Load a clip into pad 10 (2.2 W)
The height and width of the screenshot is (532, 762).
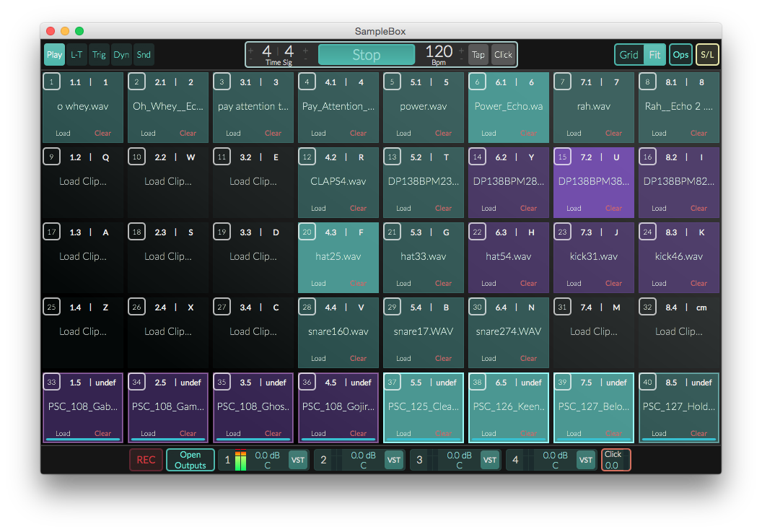click(167, 181)
